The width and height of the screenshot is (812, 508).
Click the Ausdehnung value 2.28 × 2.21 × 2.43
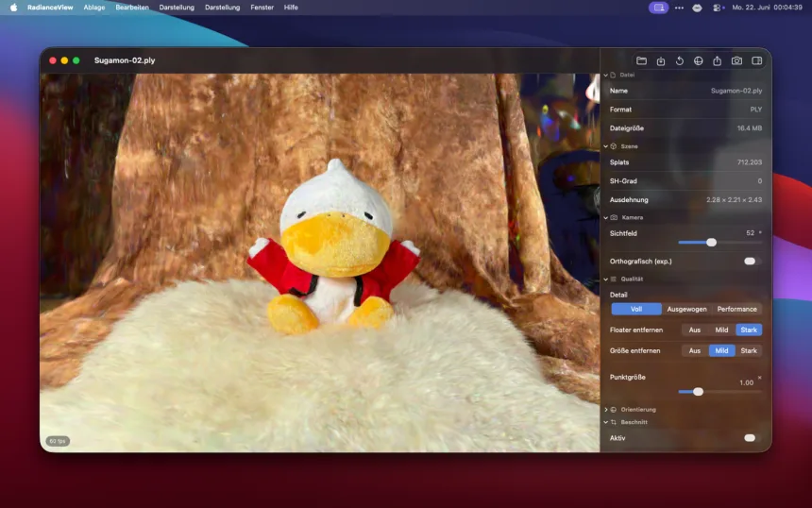pos(734,200)
